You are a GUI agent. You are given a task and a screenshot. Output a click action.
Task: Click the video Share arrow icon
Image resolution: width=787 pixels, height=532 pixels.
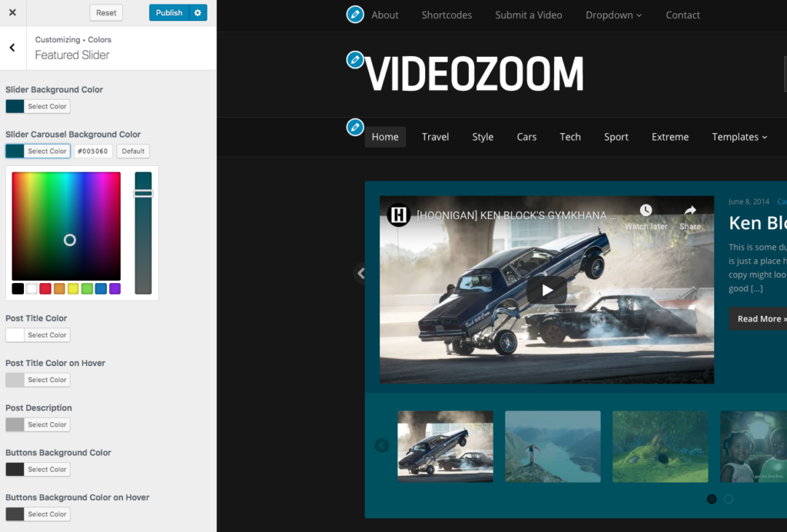[690, 211]
